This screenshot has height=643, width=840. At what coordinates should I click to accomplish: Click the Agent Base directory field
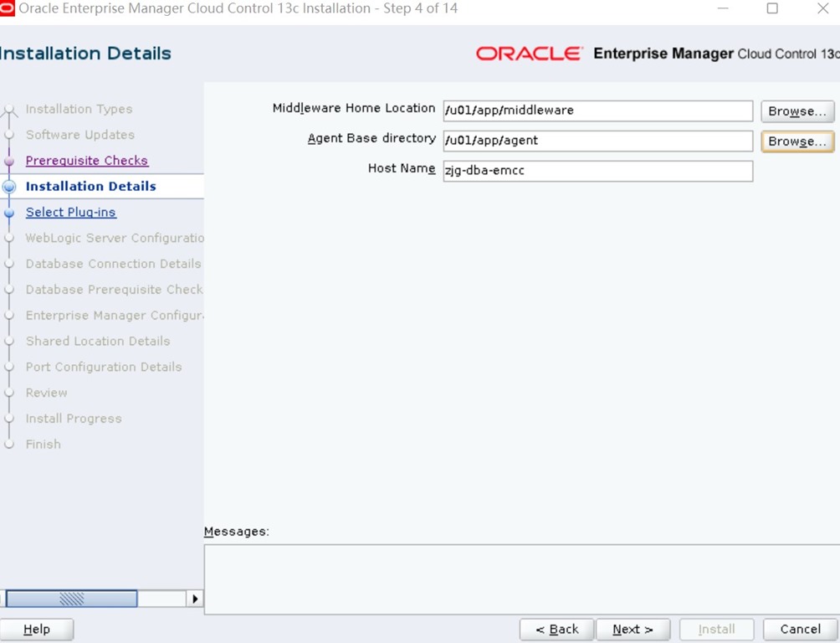[x=598, y=141]
